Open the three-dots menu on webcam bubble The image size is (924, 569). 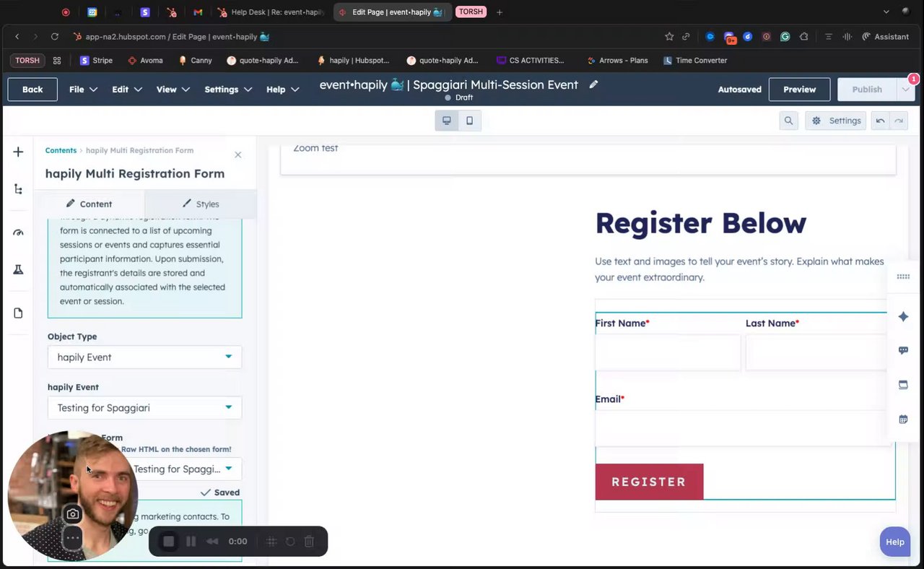click(72, 538)
